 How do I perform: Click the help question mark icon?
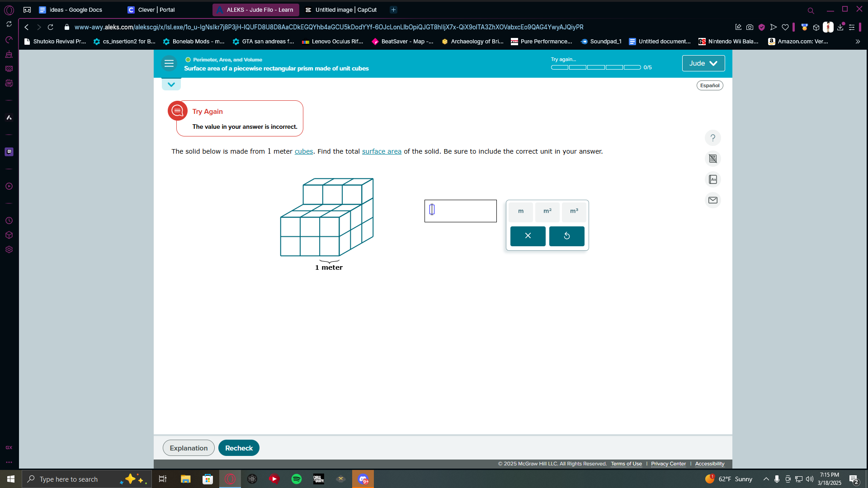pos(713,138)
